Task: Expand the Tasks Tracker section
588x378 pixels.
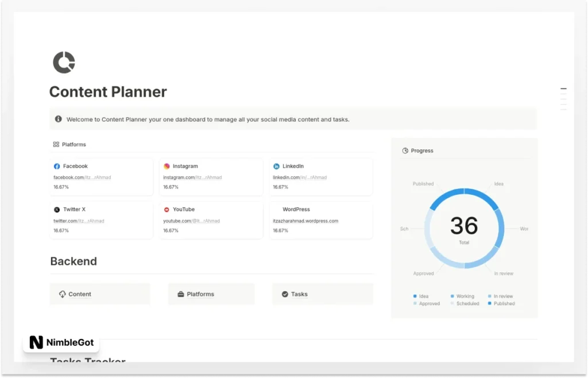Action: (87, 361)
